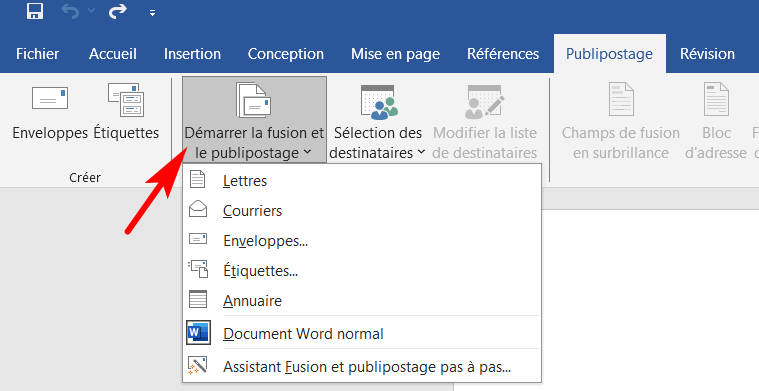Viewport: 759px width, 391px height.
Task: Click the Save floppy disk icon
Action: click(35, 11)
